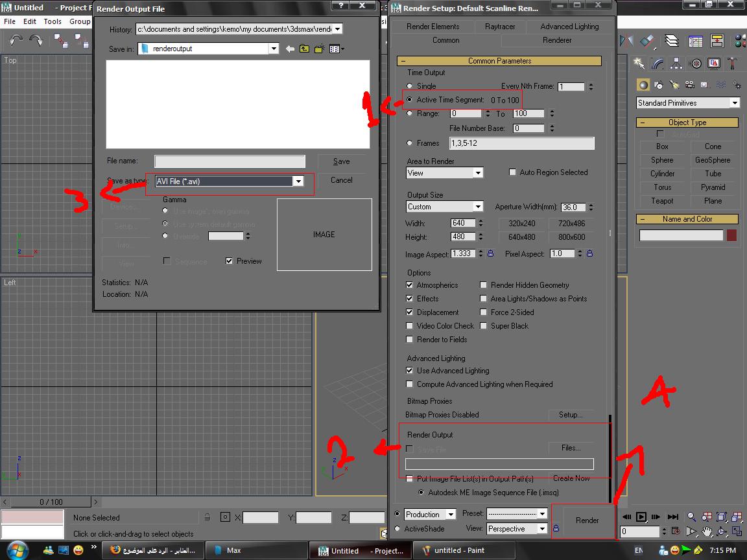747x560 pixels.
Task: Switch to the Advanced Lighting tab
Action: click(x=569, y=27)
